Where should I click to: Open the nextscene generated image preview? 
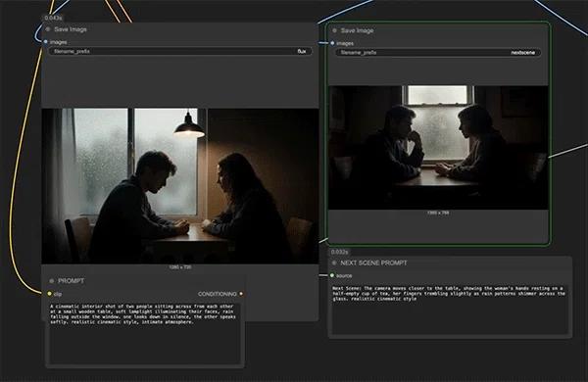click(x=438, y=148)
